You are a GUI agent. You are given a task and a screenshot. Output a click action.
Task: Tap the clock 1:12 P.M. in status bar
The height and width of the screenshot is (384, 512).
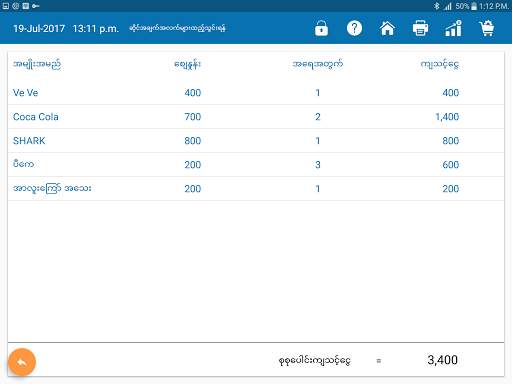(494, 6)
